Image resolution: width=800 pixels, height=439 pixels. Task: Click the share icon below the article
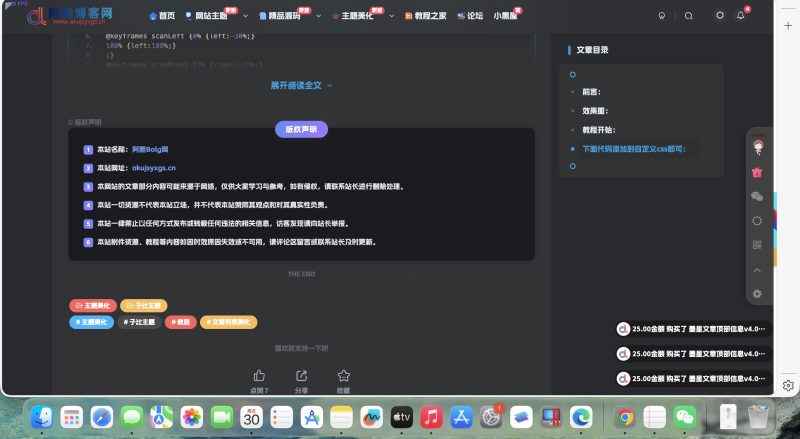[302, 376]
